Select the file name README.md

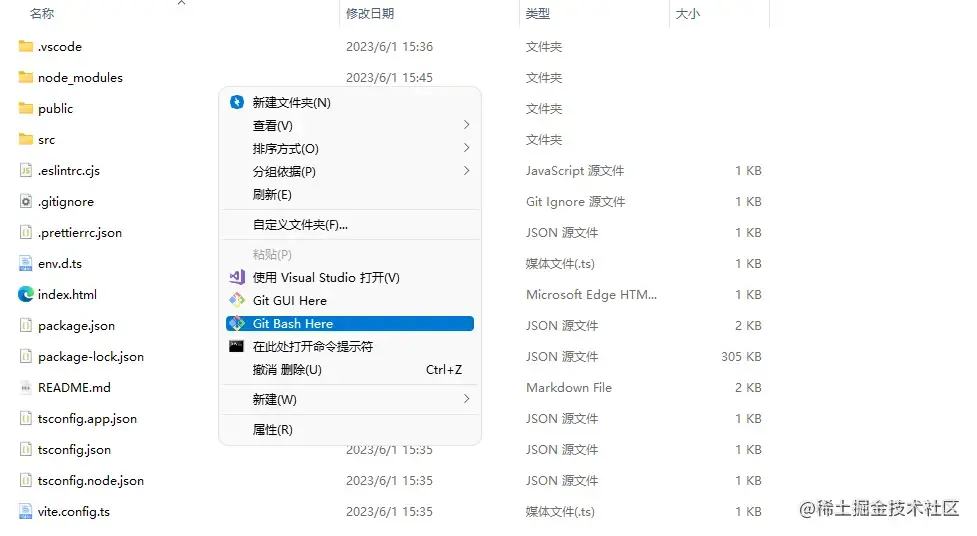74,388
